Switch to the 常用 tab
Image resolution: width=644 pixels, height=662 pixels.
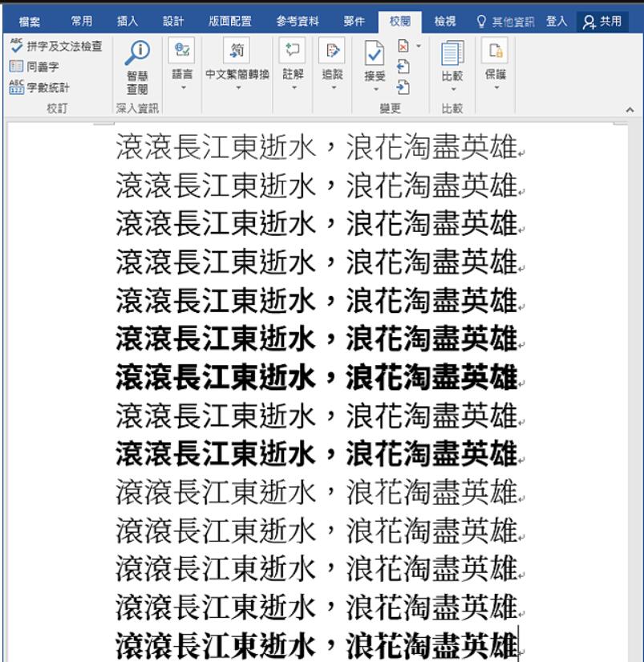pyautogui.click(x=82, y=21)
